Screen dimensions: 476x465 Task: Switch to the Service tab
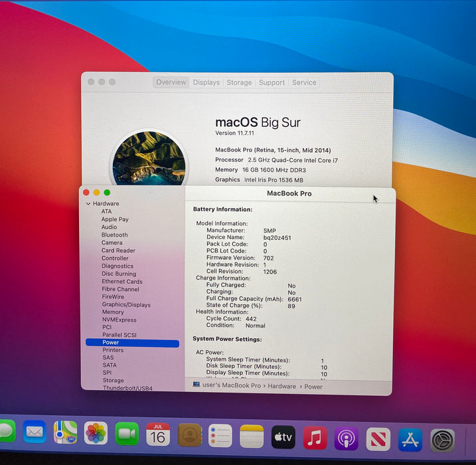point(304,82)
